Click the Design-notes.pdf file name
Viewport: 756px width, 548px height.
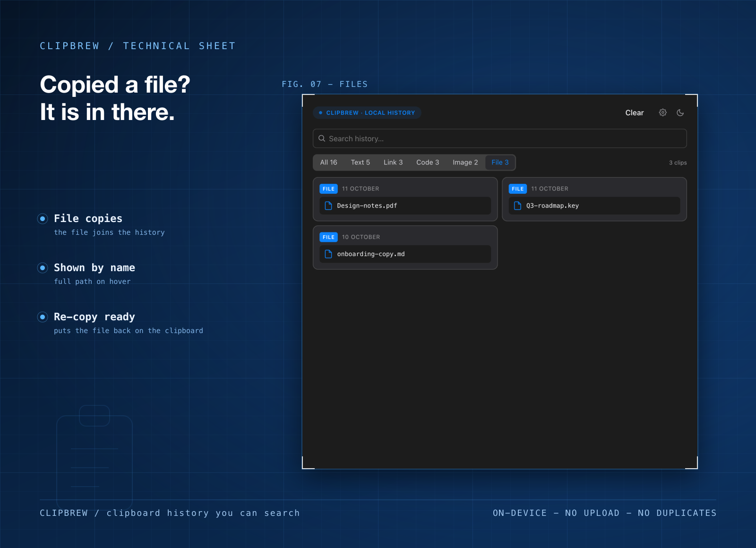(x=367, y=206)
